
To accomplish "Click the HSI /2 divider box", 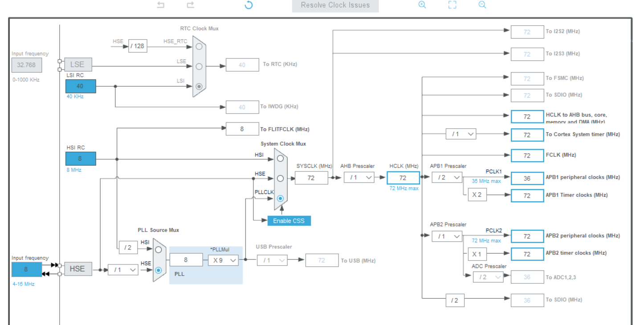I will (128, 247).
